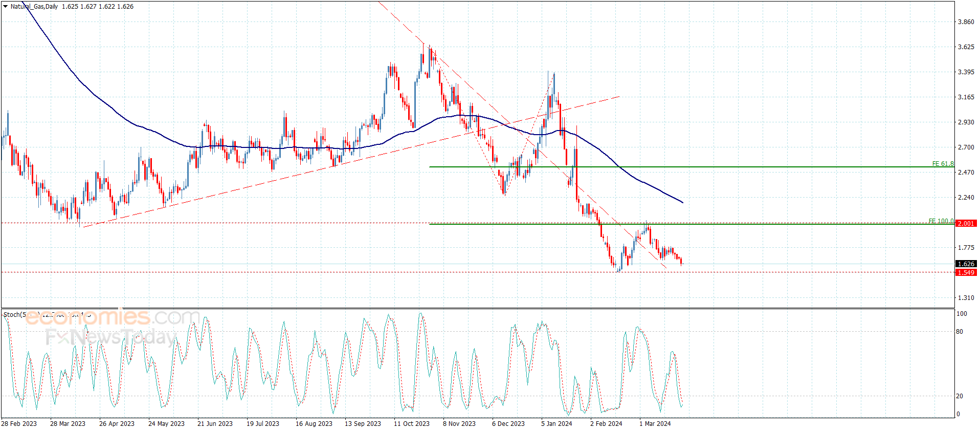This screenshot has width=980, height=430.
Task: Click the 21 Jun 2023 date label
Action: click(x=215, y=423)
